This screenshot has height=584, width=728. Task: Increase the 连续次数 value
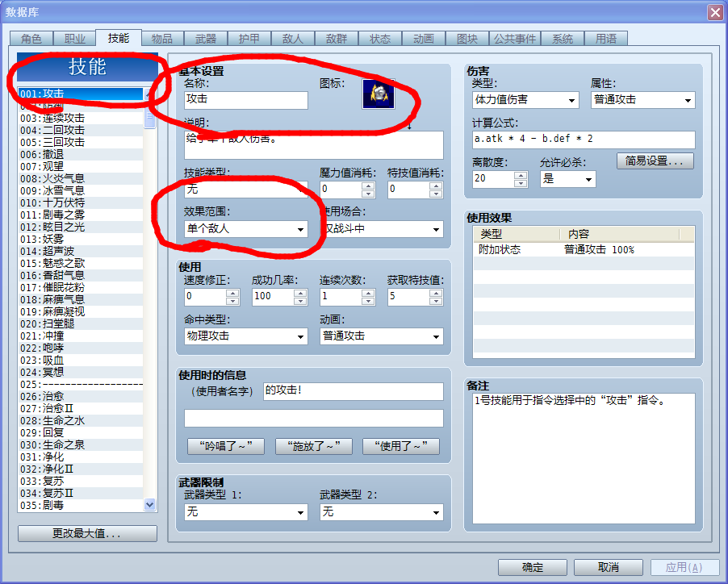(x=368, y=293)
